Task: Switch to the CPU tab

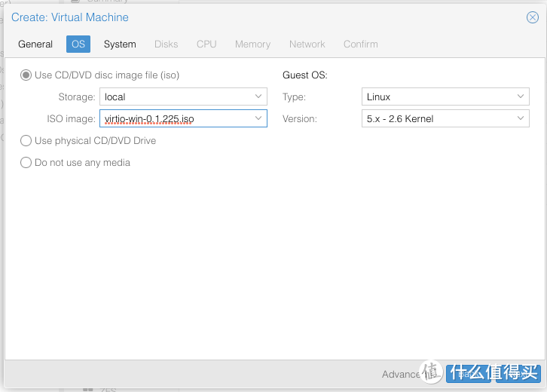Action: point(206,44)
